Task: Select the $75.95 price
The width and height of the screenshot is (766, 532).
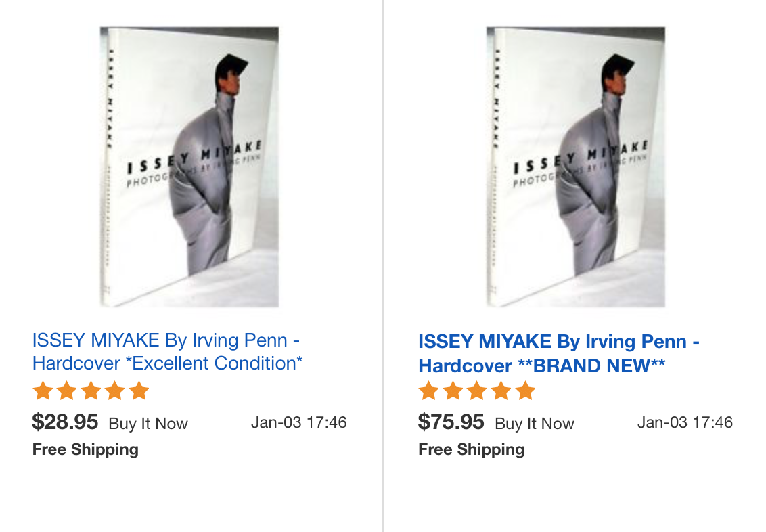Action: point(451,422)
